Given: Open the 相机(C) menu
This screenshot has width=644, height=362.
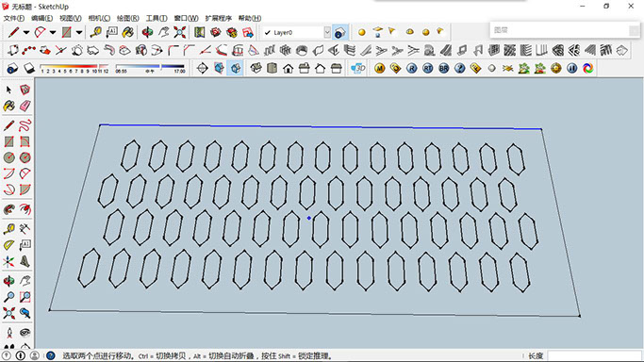Looking at the screenshot, I should [x=99, y=18].
